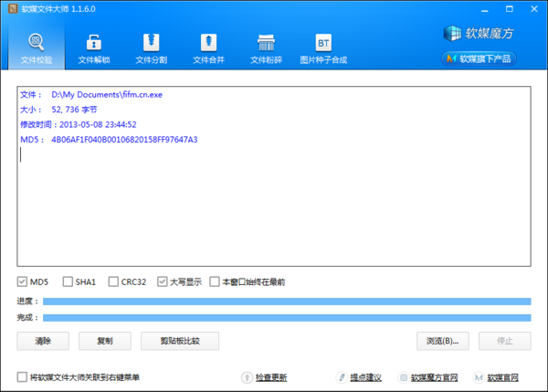Open the 文件解锁 padlock icon

[94, 42]
